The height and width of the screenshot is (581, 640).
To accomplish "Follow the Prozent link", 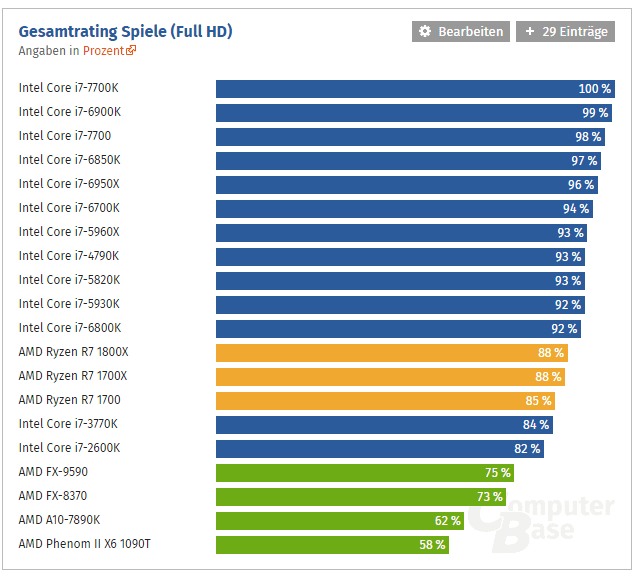I will (x=104, y=50).
